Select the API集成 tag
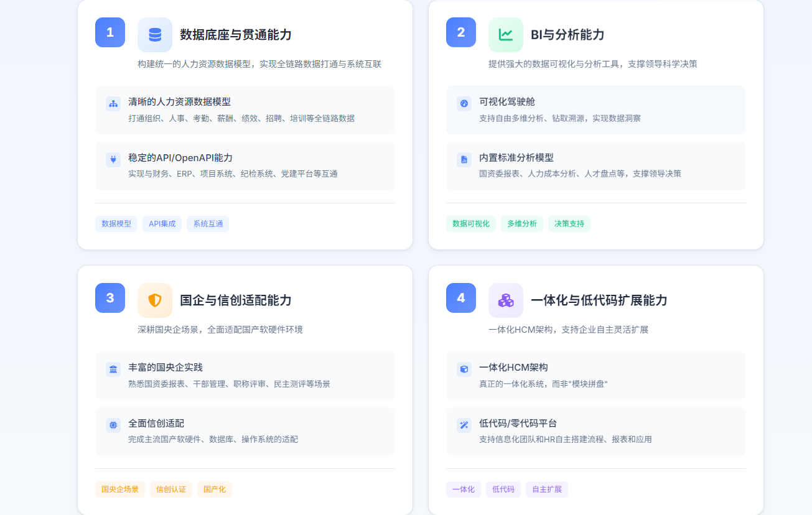The image size is (812, 515). click(x=162, y=224)
